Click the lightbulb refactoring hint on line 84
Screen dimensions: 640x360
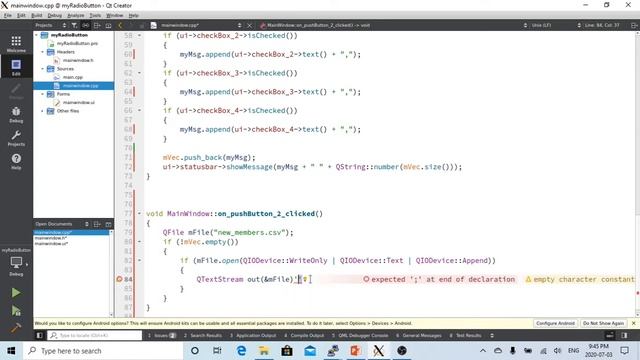[304, 280]
